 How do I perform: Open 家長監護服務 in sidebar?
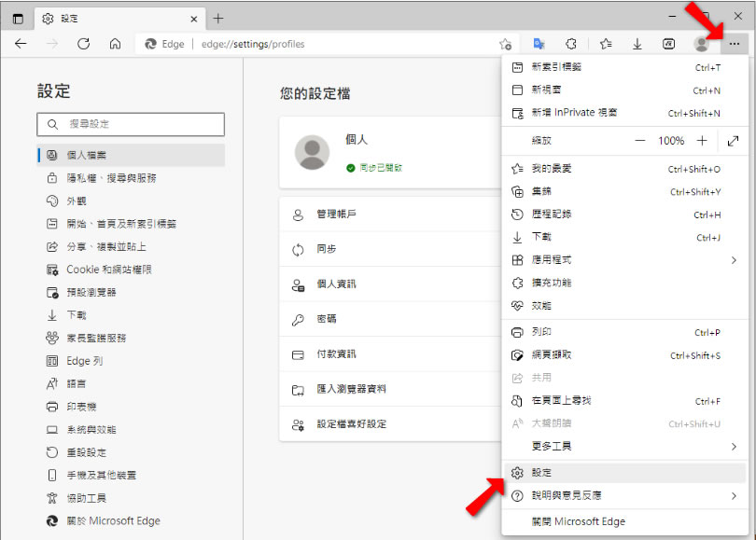coord(131,339)
